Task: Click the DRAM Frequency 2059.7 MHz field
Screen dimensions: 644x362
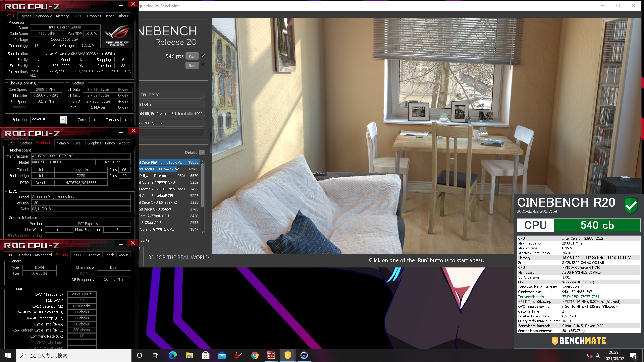Action: tap(82, 294)
